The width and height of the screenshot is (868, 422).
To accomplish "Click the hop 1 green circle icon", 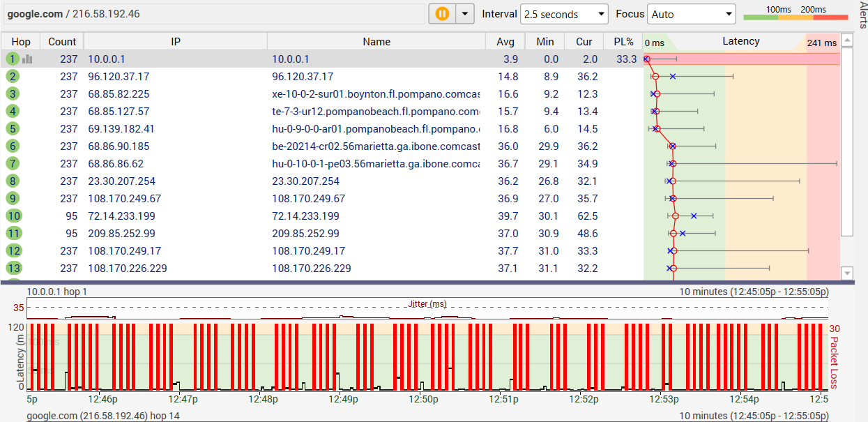I will click(x=13, y=59).
